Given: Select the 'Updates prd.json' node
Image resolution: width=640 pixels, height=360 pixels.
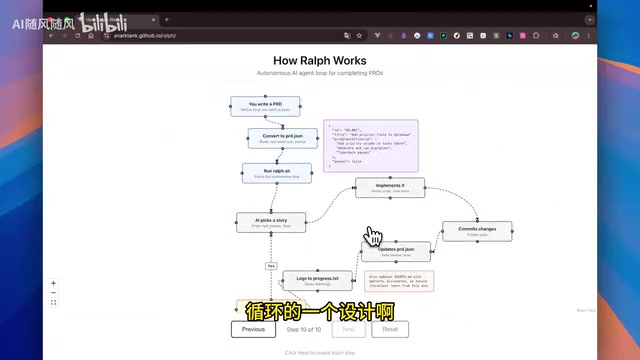Looking at the screenshot, I should pos(396,251).
